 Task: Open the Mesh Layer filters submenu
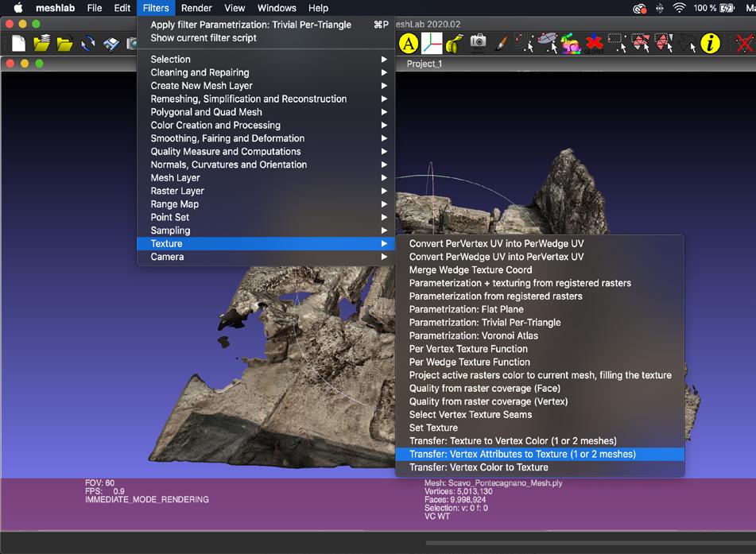266,178
